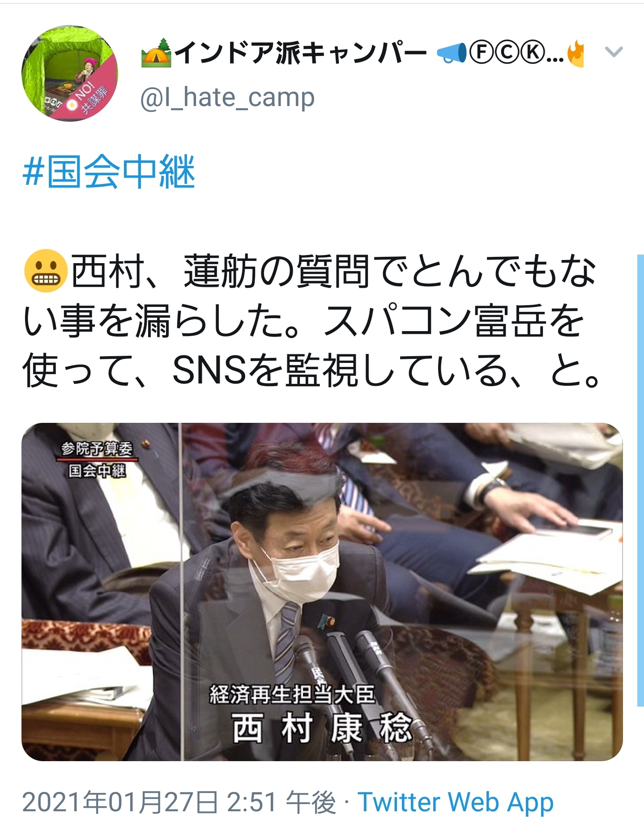Open the #国会中継 hashtag
Screen dimensions: 644x839
(x=109, y=172)
